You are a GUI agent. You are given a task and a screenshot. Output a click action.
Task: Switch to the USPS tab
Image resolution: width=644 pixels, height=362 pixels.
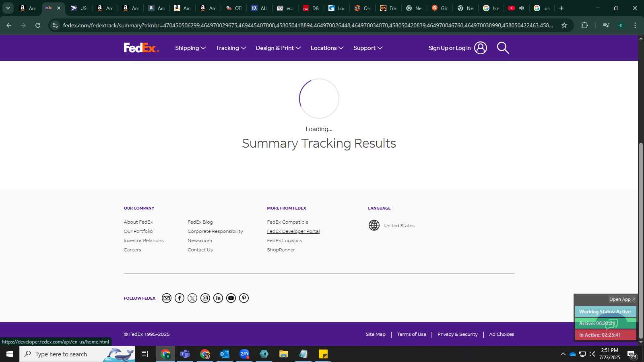pyautogui.click(x=79, y=8)
